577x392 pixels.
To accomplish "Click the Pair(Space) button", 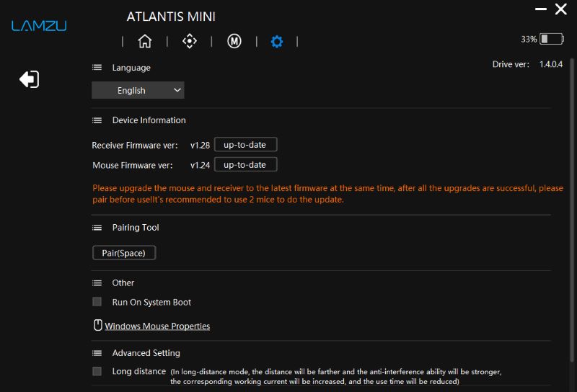I will (124, 253).
